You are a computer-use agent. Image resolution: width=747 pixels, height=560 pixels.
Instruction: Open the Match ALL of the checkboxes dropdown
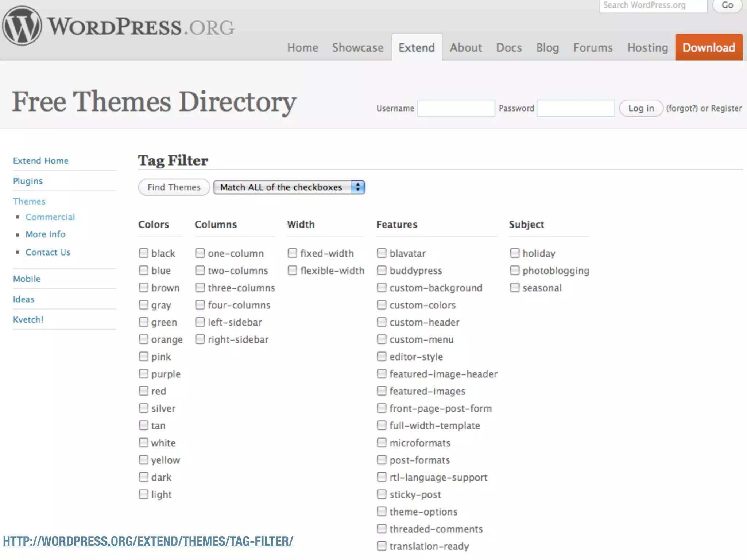coord(289,187)
